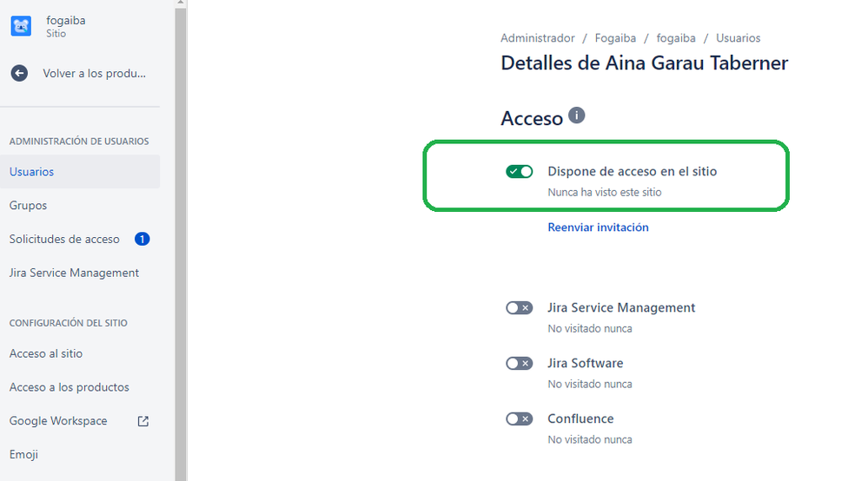Click the sidebar vertical scrollbar
Image resolution: width=868 pixels, height=481 pixels.
tap(181, 243)
